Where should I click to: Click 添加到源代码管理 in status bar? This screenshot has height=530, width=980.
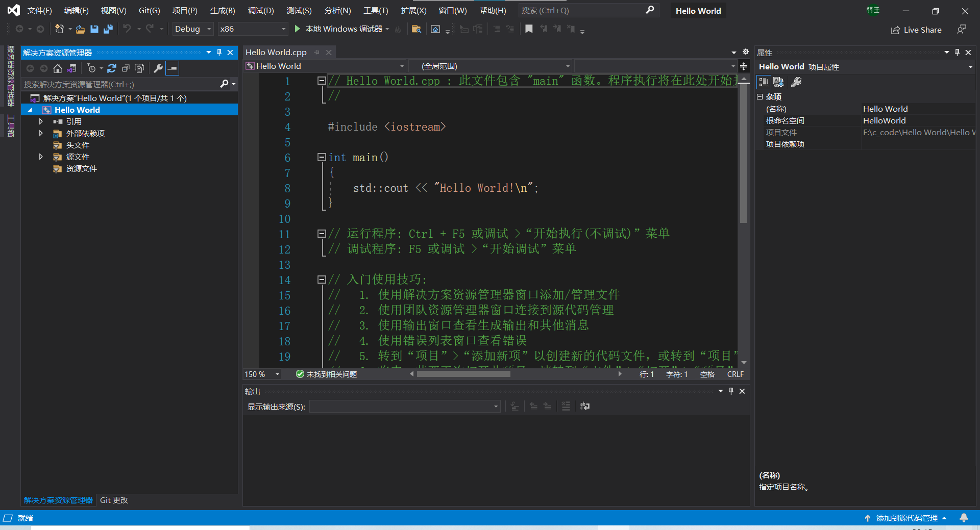point(906,518)
